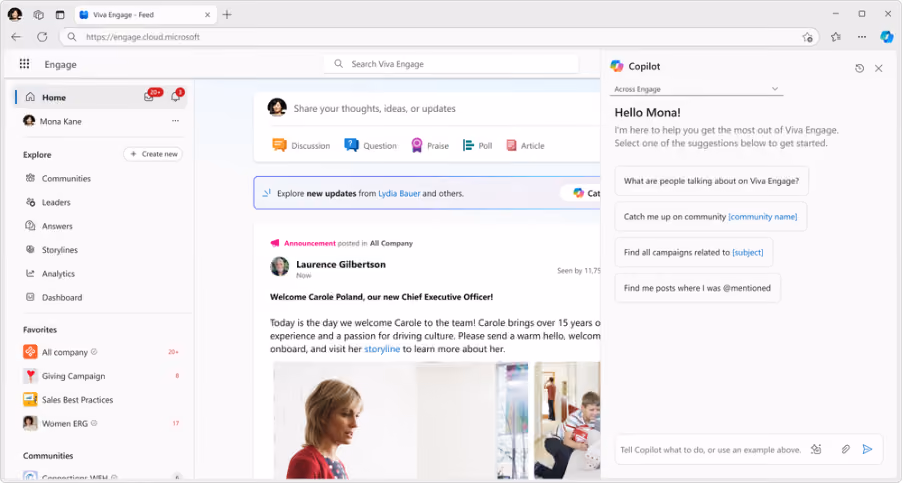The image size is (903, 483).
Task: Click the Favorites section heading
Action: [x=40, y=329]
